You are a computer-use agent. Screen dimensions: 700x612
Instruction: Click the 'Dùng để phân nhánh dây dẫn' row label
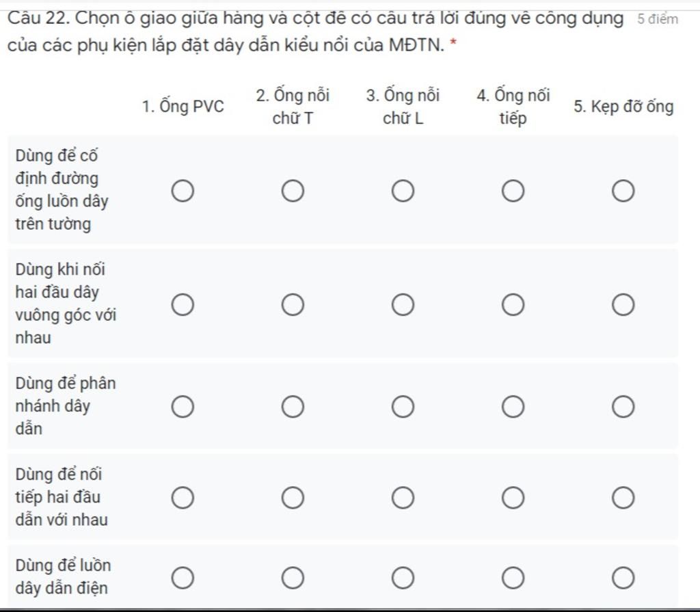click(66, 406)
